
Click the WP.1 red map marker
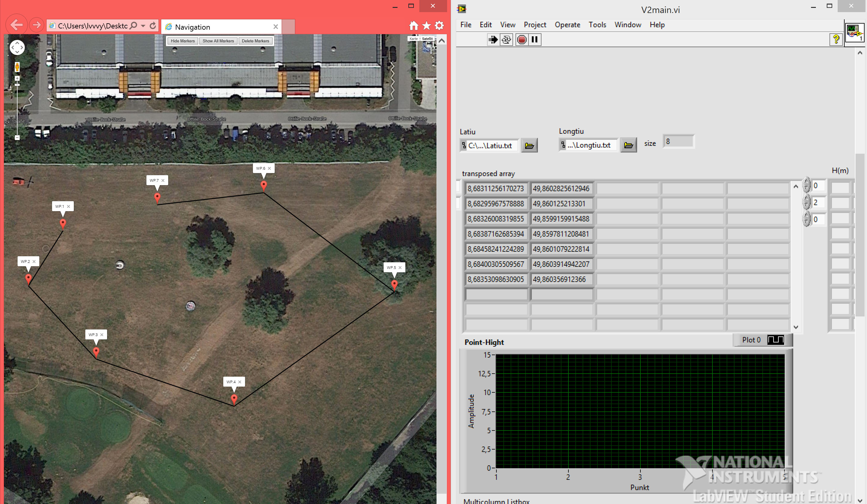point(63,224)
